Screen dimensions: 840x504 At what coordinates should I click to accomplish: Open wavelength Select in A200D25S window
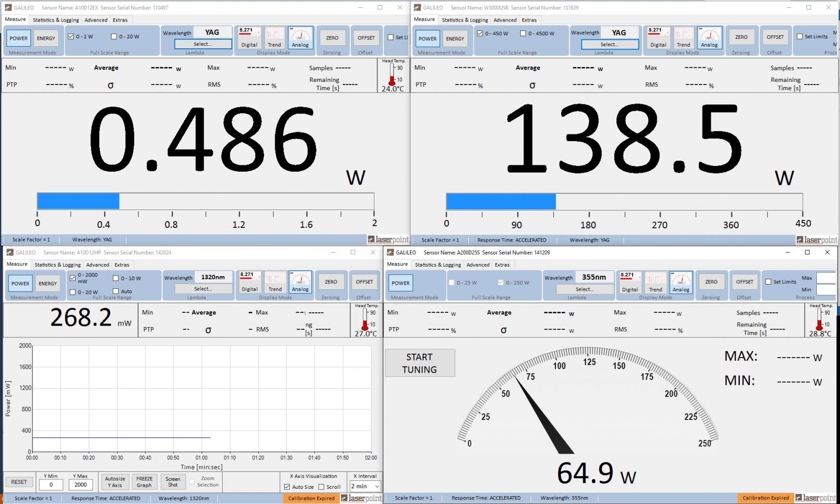tap(585, 289)
